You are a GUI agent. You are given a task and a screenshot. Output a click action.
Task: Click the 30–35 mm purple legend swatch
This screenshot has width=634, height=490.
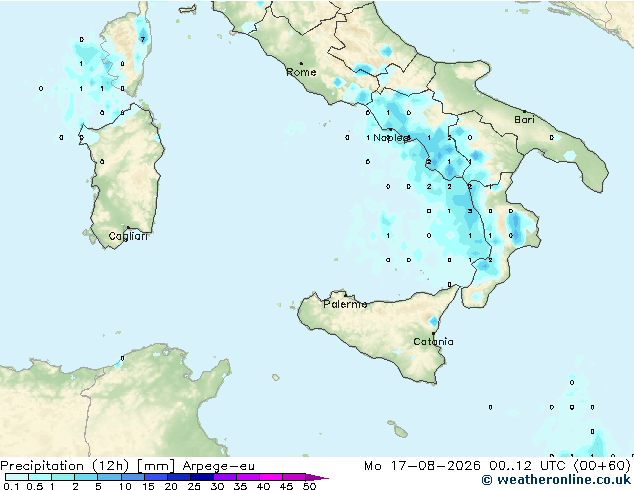pyautogui.click(x=225, y=477)
